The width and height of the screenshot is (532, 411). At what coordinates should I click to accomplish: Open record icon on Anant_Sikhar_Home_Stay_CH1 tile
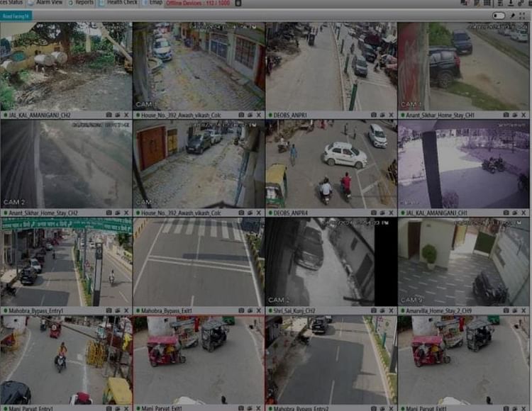tap(515, 114)
